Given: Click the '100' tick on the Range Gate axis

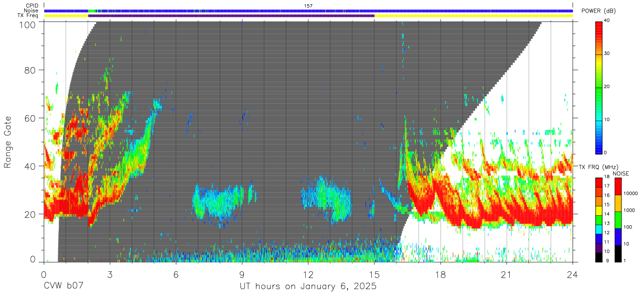Looking at the screenshot, I should point(28,24).
